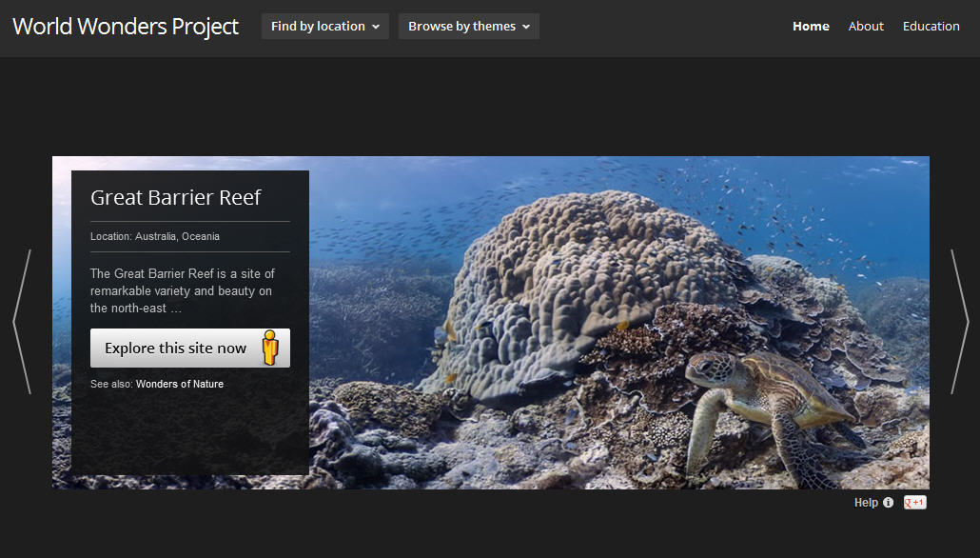The height and width of the screenshot is (558, 980).
Task: Click the Google +1 button
Action: point(914,503)
